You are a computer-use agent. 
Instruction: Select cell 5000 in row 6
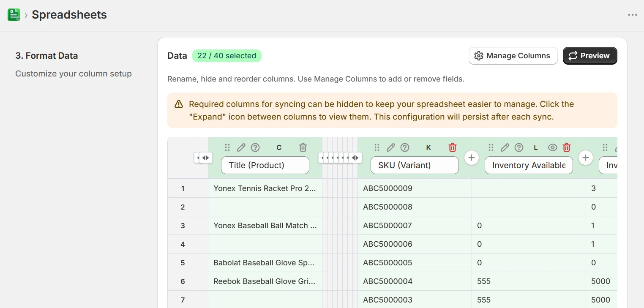[601, 281]
